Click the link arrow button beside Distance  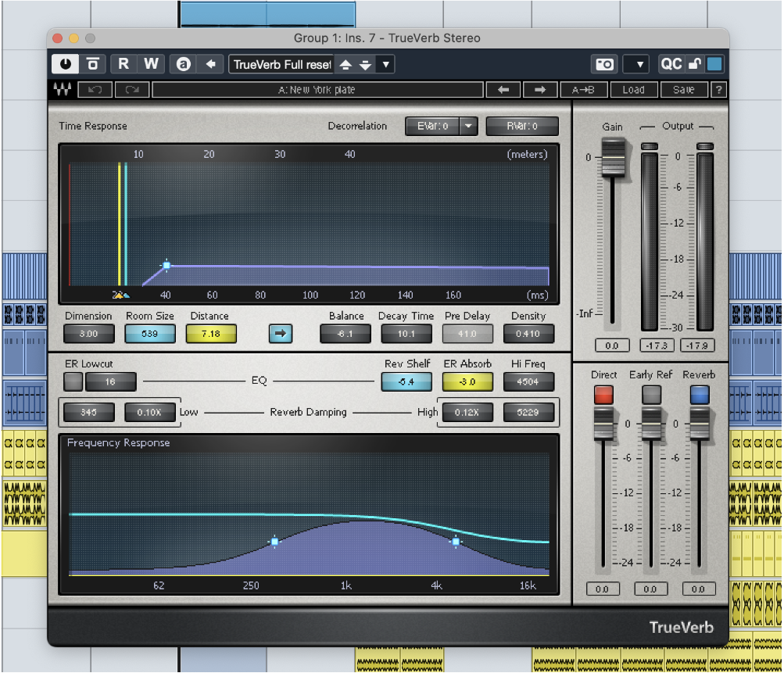(x=281, y=334)
